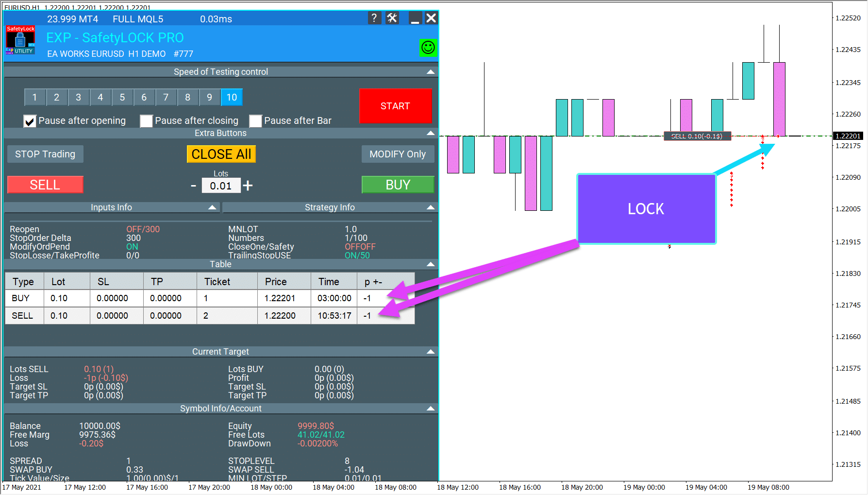Click the question mark help icon

pyautogui.click(x=373, y=18)
